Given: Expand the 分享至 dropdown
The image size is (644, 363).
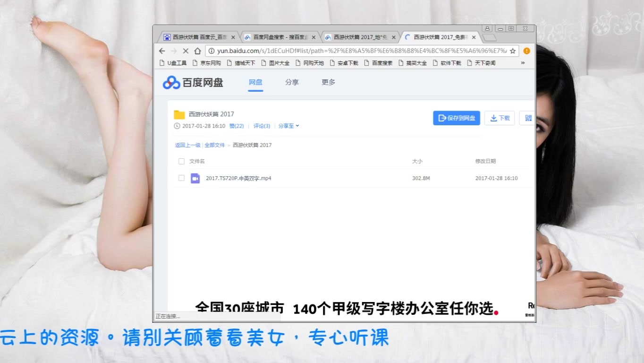Looking at the screenshot, I should [x=288, y=126].
